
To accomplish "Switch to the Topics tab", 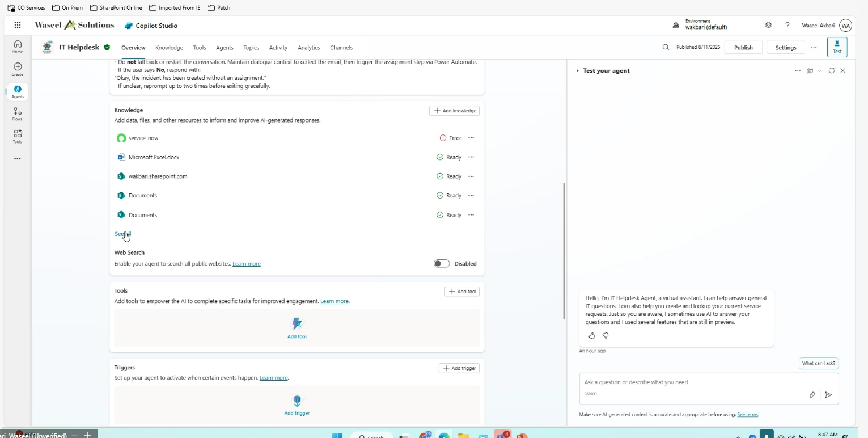I will point(251,48).
